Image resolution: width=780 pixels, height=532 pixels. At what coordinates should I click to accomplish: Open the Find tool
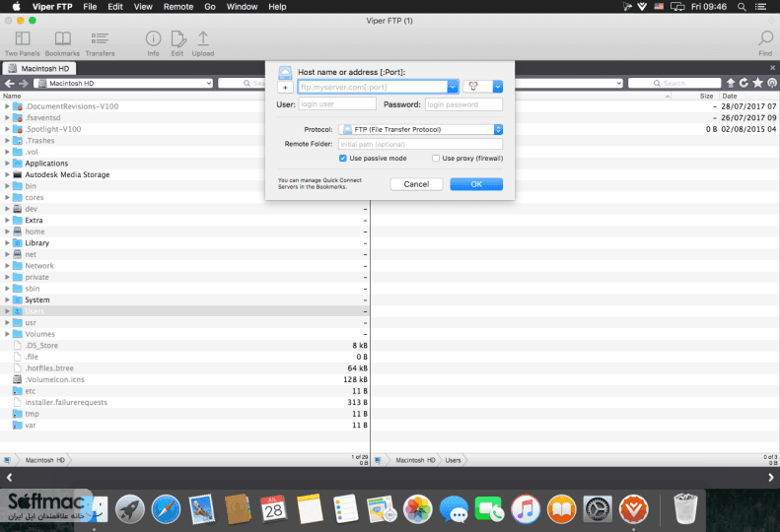[x=765, y=43]
